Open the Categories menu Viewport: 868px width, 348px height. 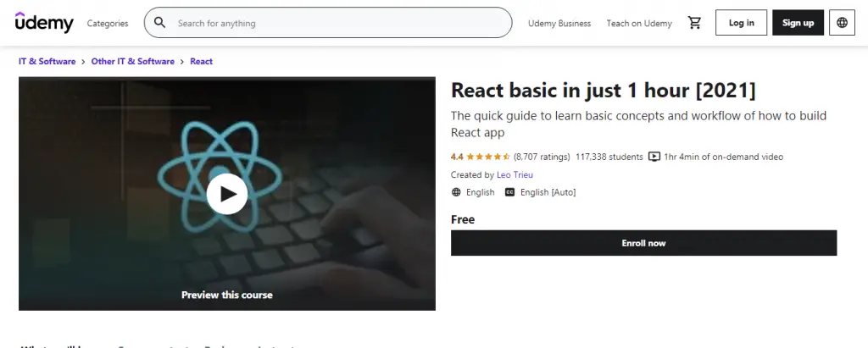[x=108, y=24]
